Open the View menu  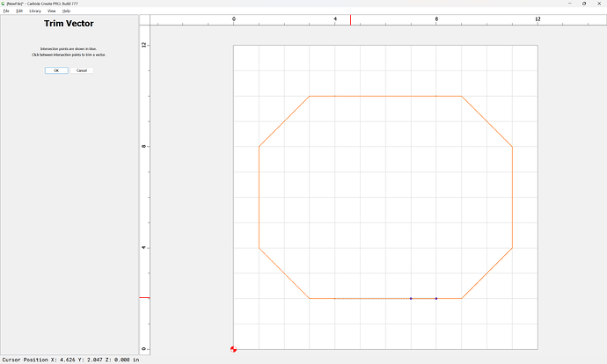[52, 11]
